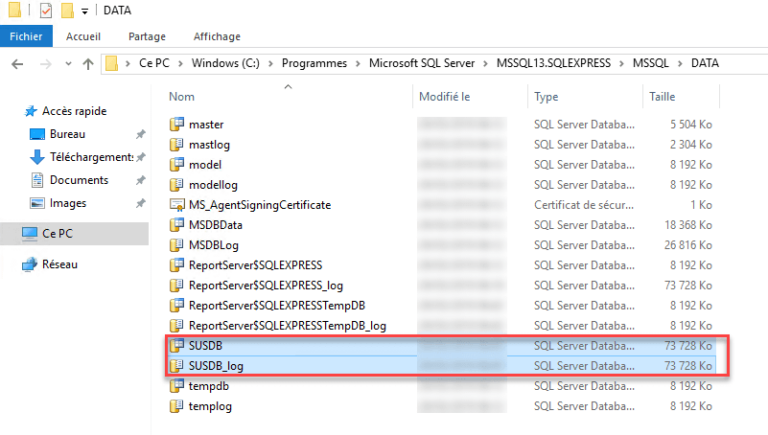Open the recent locations dropdown chevron
The height and width of the screenshot is (435, 768).
click(x=66, y=64)
